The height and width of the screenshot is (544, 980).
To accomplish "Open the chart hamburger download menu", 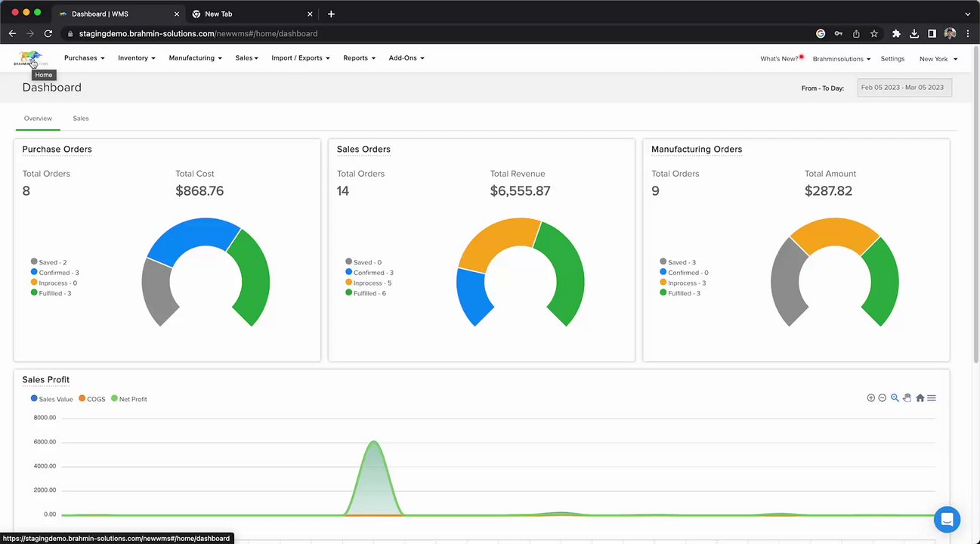I will [932, 398].
